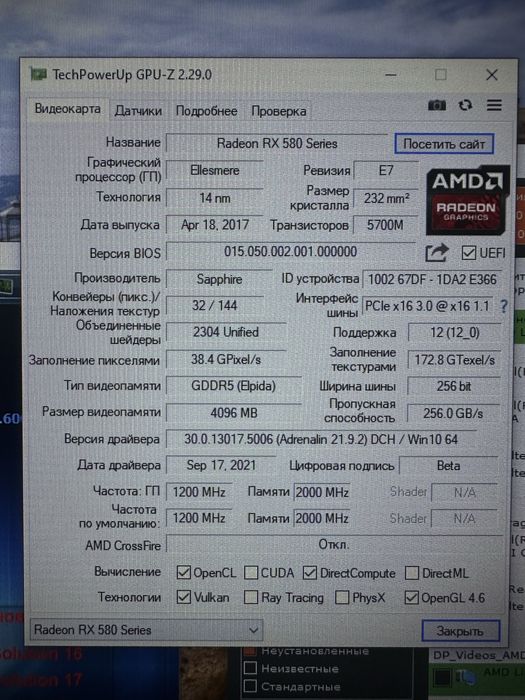Toggle the DirectML checkbox
This screenshot has height=700, width=525.
point(412,573)
